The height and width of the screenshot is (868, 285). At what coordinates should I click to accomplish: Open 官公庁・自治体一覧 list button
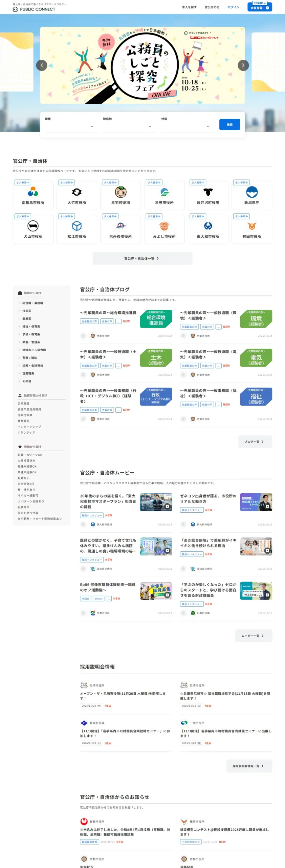142,258
